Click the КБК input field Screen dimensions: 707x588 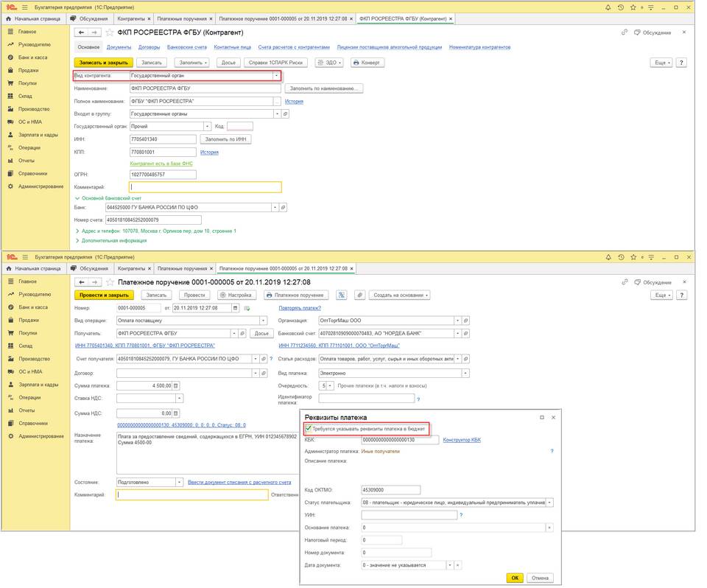[400, 440]
